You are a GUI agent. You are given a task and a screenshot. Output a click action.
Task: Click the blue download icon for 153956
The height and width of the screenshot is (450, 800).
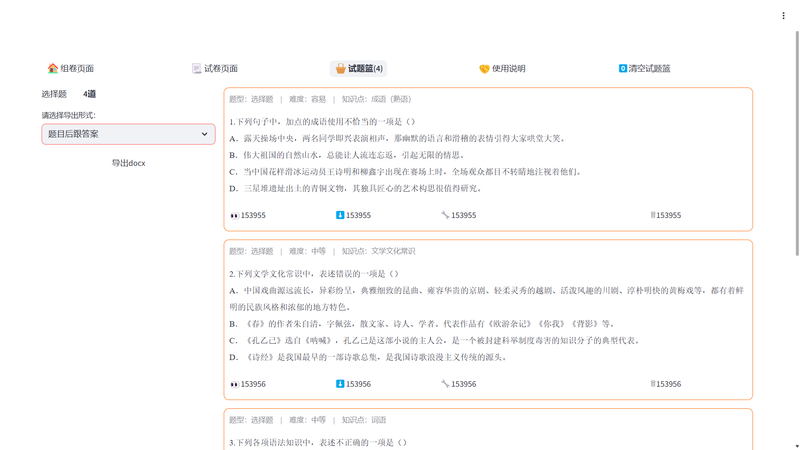(341, 384)
